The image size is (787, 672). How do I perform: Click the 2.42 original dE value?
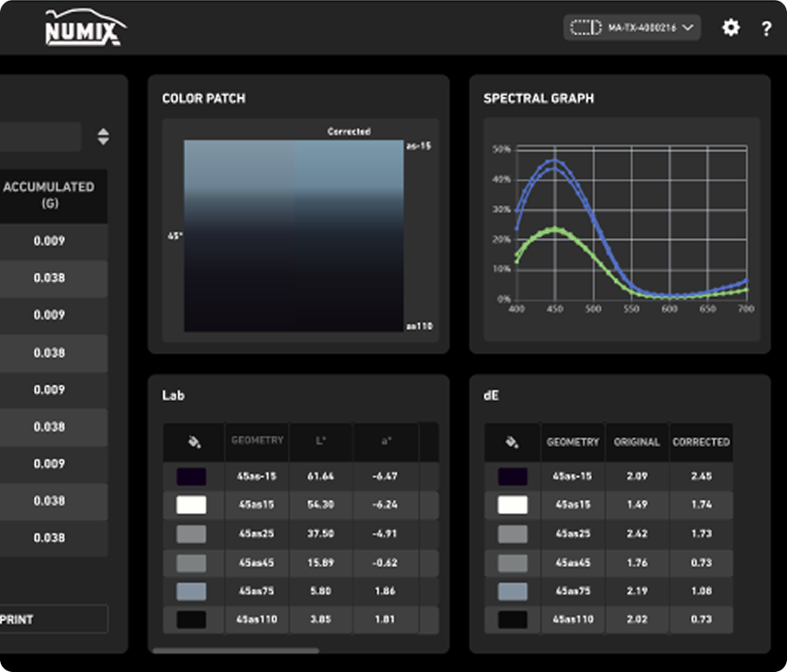637,534
